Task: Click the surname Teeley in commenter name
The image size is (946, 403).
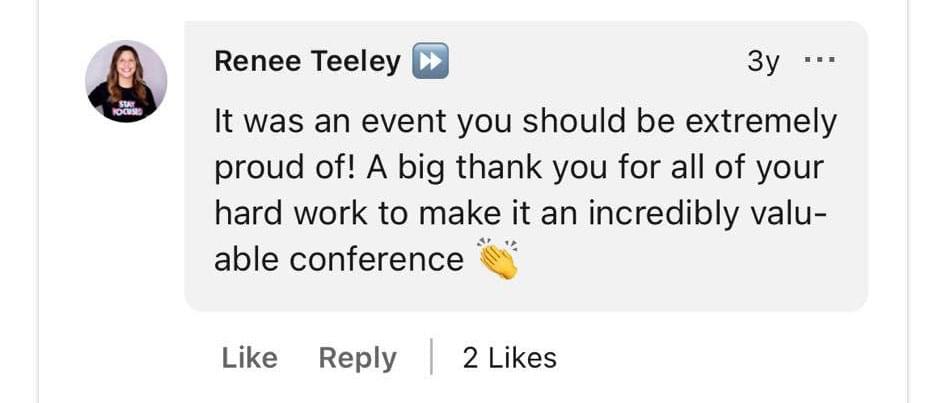Action: click(355, 62)
